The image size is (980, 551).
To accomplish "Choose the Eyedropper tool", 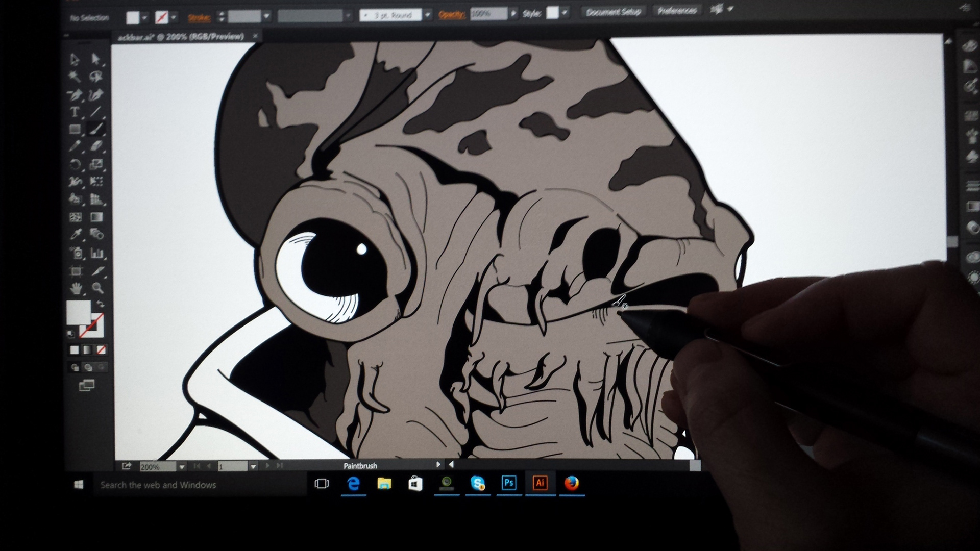I will (x=75, y=235).
